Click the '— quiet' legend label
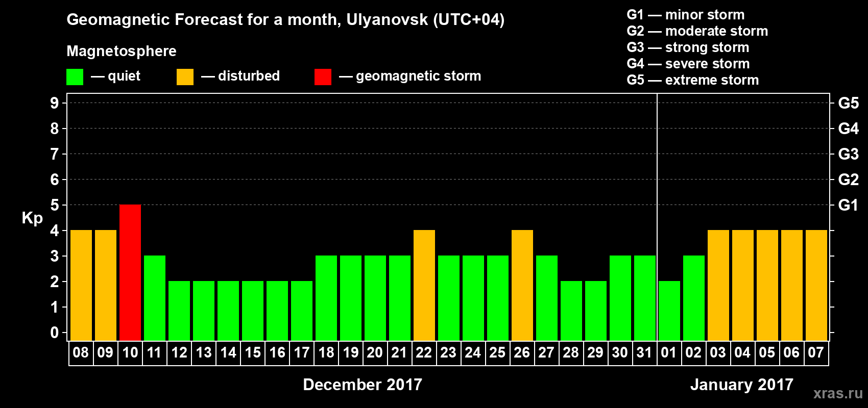 [x=115, y=76]
